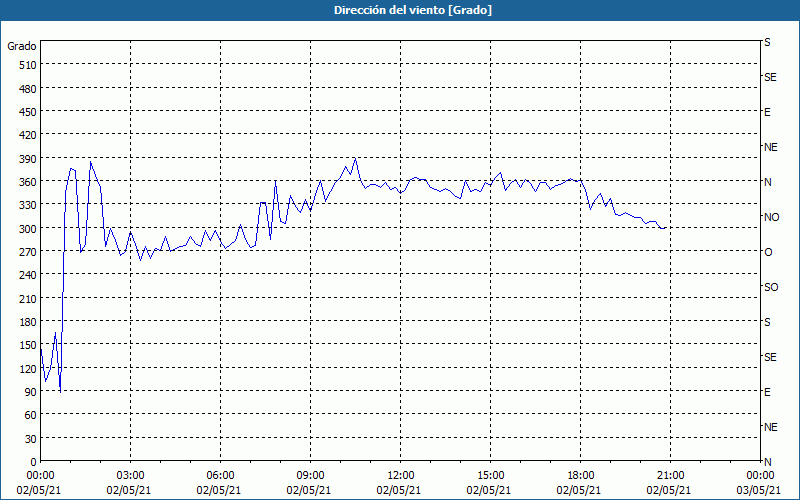Click the '15:00' x-axis time

pos(490,476)
